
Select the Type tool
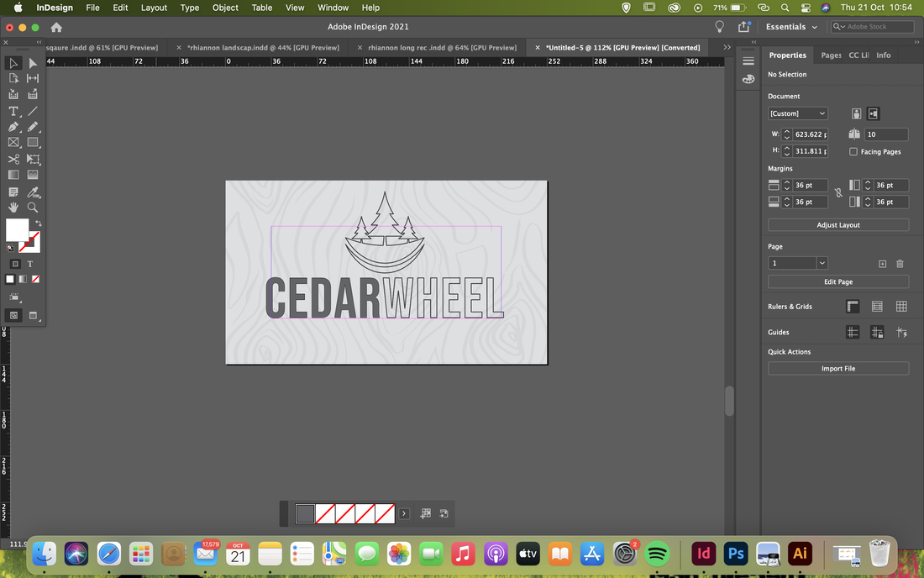coord(13,111)
